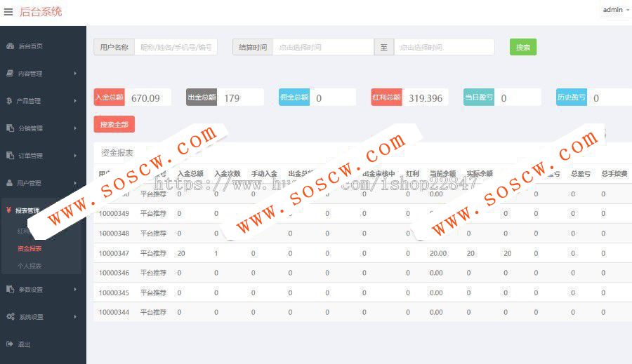Click the 报表管理 yen icon

[x=8, y=210]
